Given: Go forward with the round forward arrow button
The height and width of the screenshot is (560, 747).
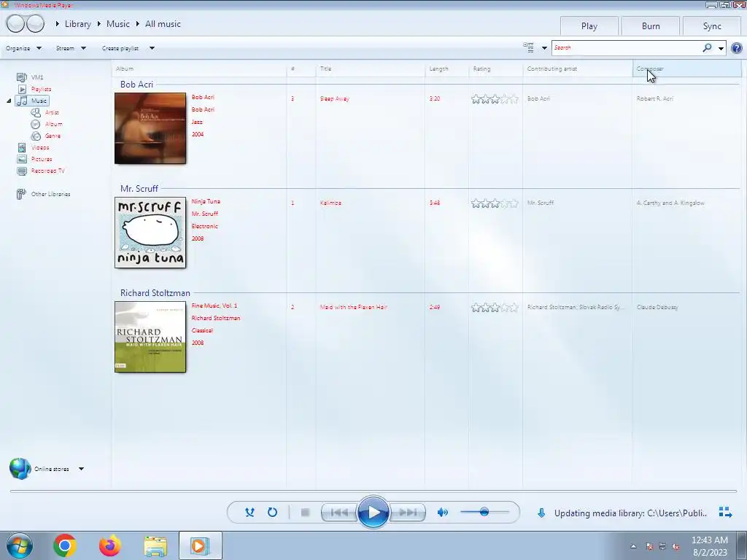Looking at the screenshot, I should tap(35, 23).
